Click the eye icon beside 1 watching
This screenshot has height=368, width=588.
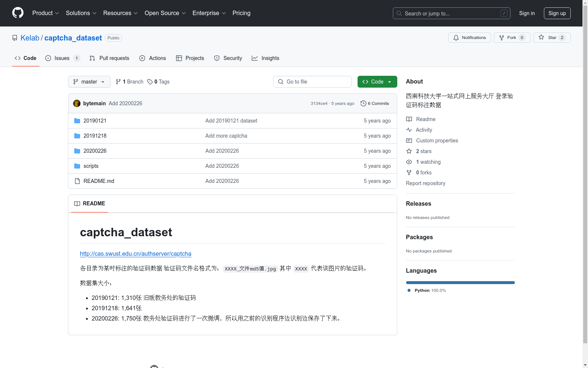pyautogui.click(x=409, y=162)
